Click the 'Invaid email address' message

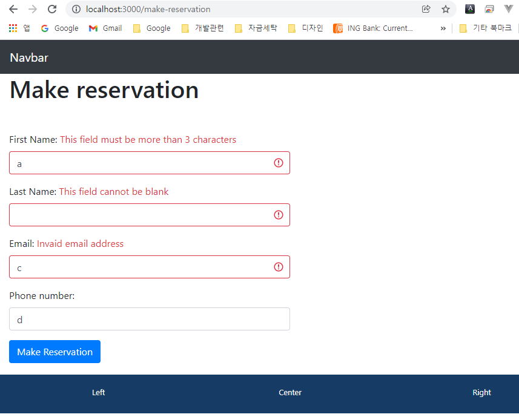coord(80,244)
